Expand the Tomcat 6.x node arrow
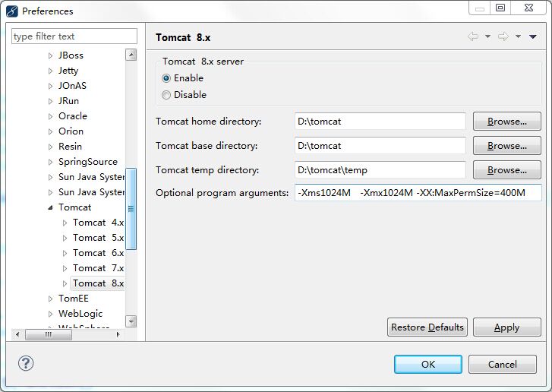This screenshot has height=392, width=552. coord(65,253)
